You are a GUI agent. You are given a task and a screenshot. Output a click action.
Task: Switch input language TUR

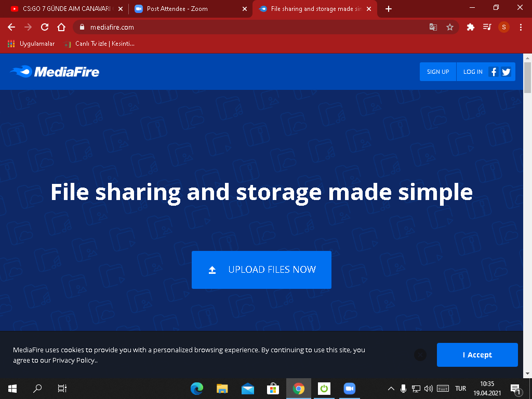[460, 389]
